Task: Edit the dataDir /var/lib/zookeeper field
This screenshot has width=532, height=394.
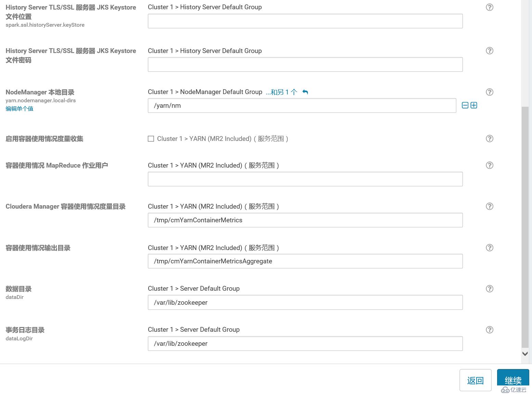Action: [305, 302]
